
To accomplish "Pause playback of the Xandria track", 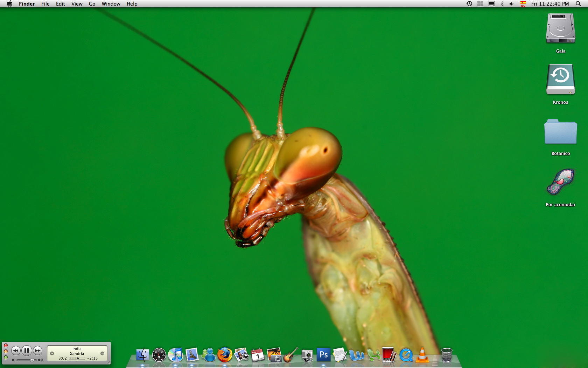I will pos(27,350).
